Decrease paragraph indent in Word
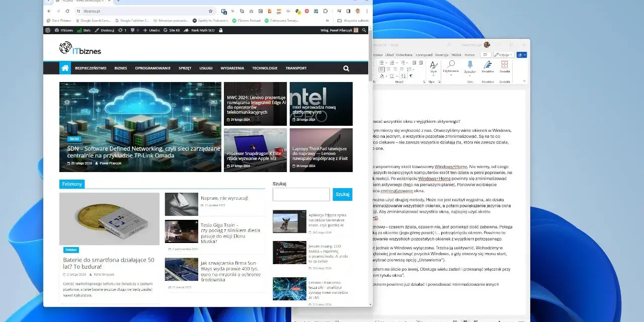The height and width of the screenshot is (322, 644). pyautogui.click(x=414, y=62)
